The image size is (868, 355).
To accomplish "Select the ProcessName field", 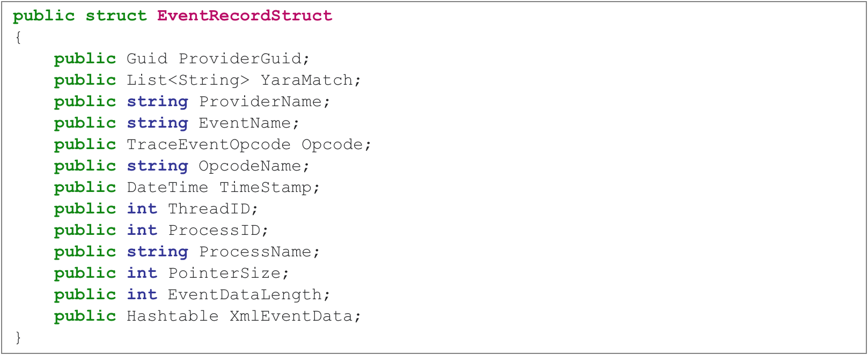I will [255, 252].
